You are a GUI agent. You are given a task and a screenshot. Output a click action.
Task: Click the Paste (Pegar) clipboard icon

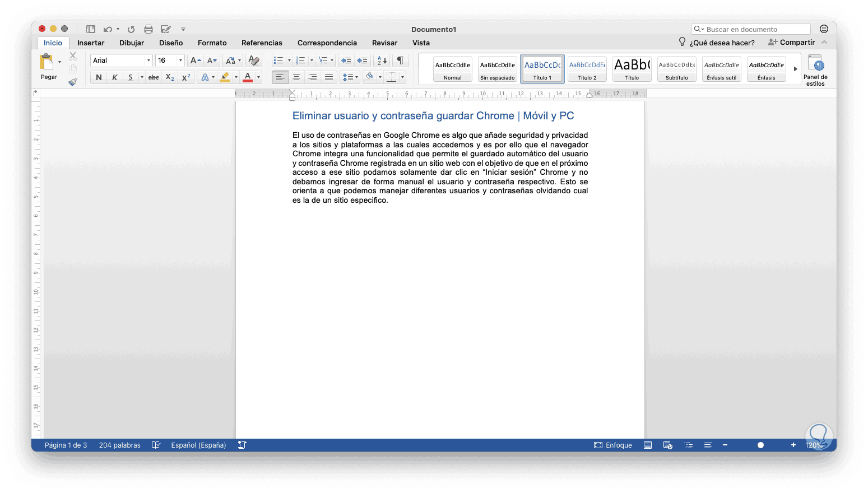(x=47, y=62)
